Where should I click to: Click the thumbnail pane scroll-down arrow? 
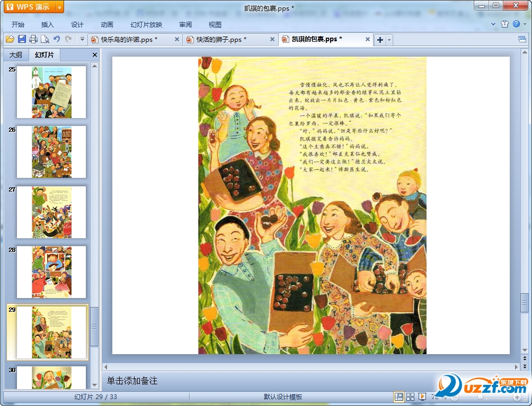coord(94,385)
